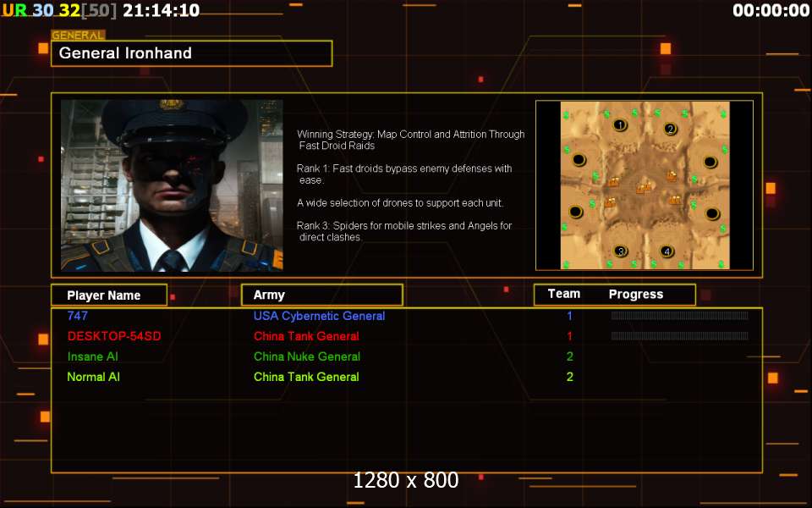Click General Ironhand's portrait image

[172, 185]
